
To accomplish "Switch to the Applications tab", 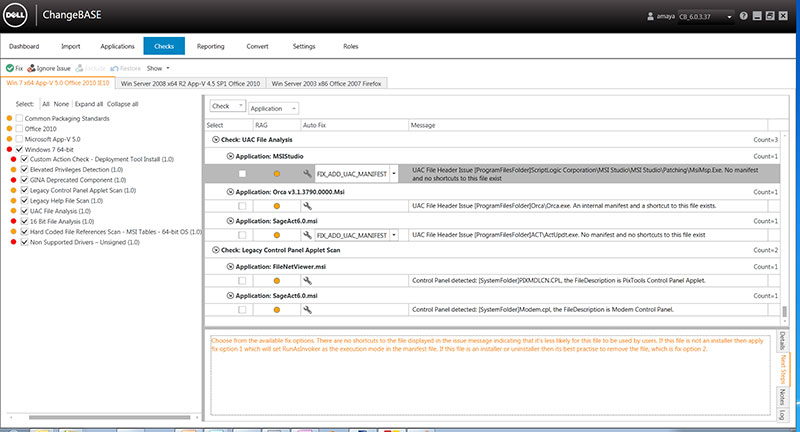I will coord(117,46).
